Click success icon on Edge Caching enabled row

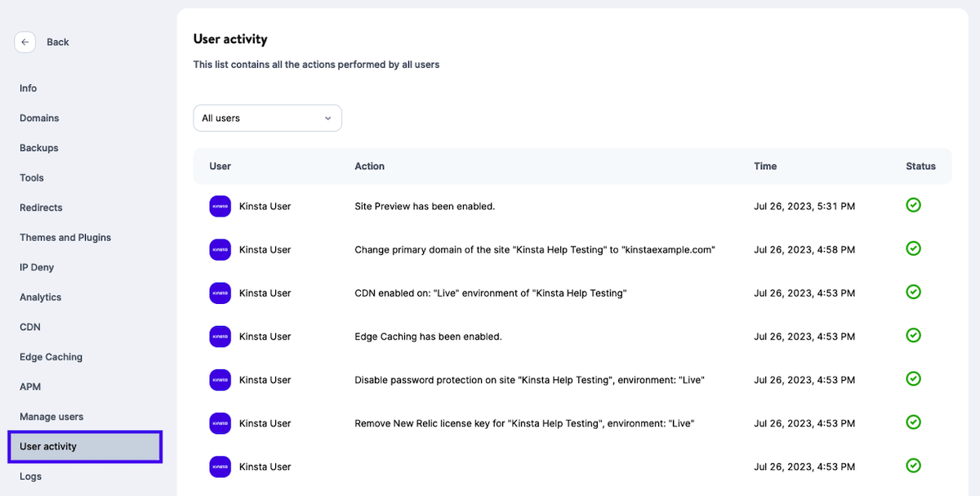pyautogui.click(x=913, y=335)
